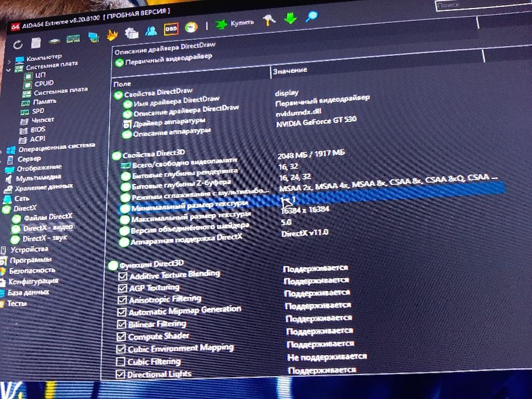Click the users toolbar icon
Screen dimensions: 532x399
(151, 31)
